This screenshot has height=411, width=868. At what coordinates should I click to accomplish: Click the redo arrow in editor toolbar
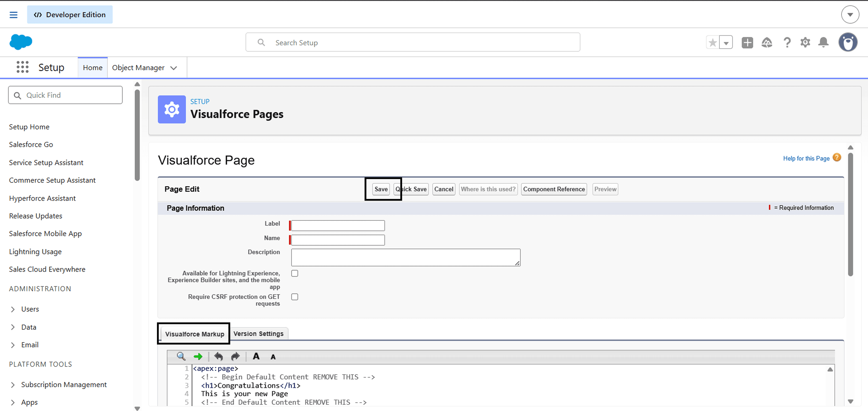[235, 356]
